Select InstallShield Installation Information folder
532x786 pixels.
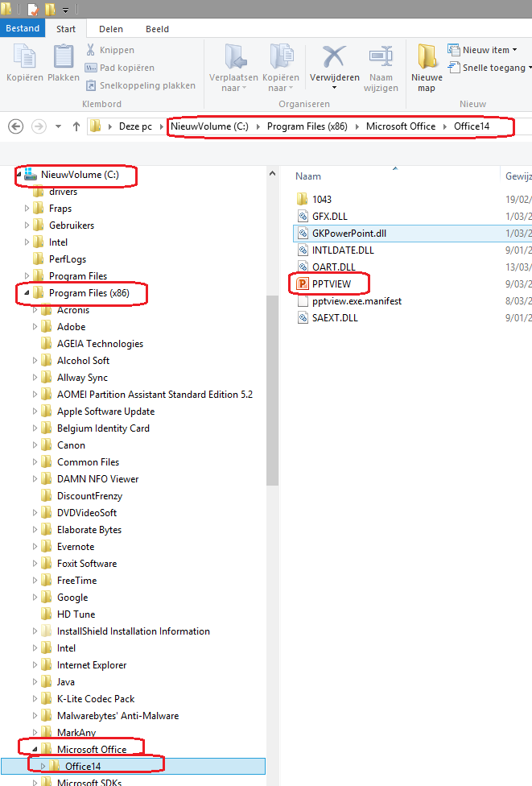pyautogui.click(x=134, y=631)
